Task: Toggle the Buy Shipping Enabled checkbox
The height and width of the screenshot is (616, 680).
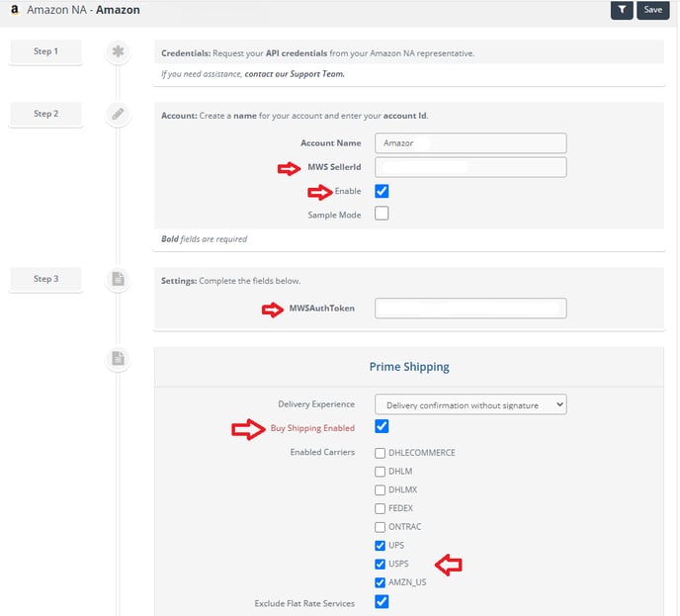Action: (382, 426)
